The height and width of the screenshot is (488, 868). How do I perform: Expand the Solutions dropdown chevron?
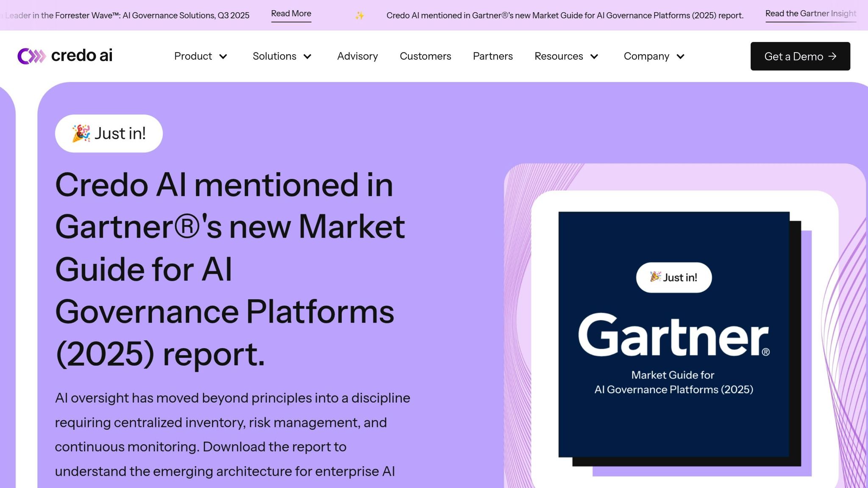coord(308,57)
